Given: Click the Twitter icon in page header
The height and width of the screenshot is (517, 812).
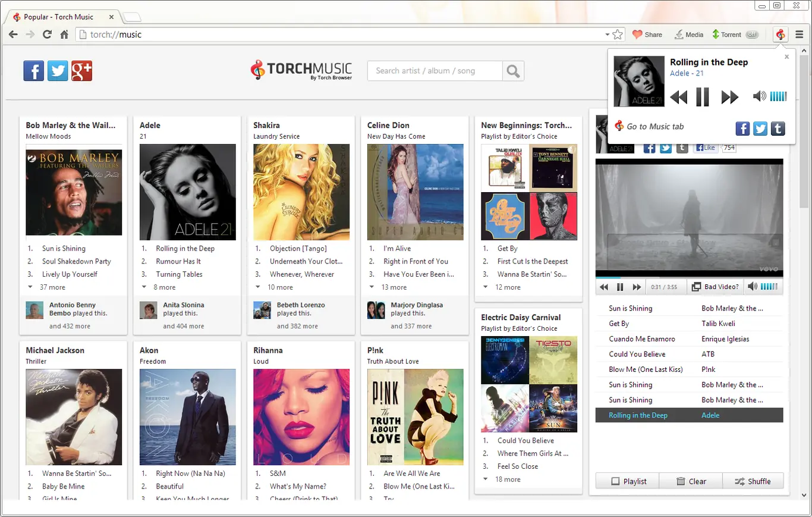Looking at the screenshot, I should click(58, 71).
